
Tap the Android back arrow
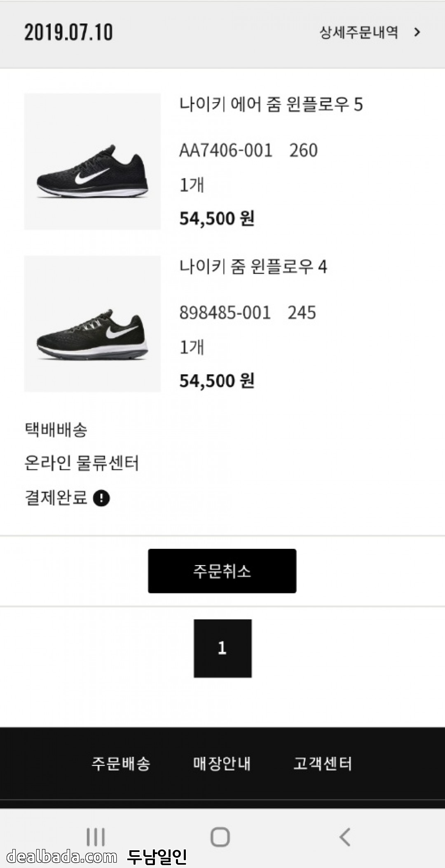pyautogui.click(x=344, y=837)
